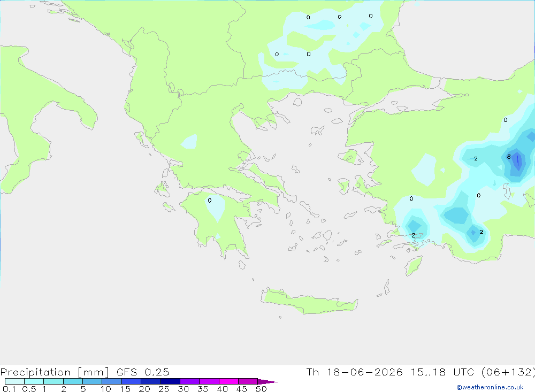Select the 30–35 mm purple legend swatch
Image resolution: width=535 pixels, height=392 pixels.
190,381
